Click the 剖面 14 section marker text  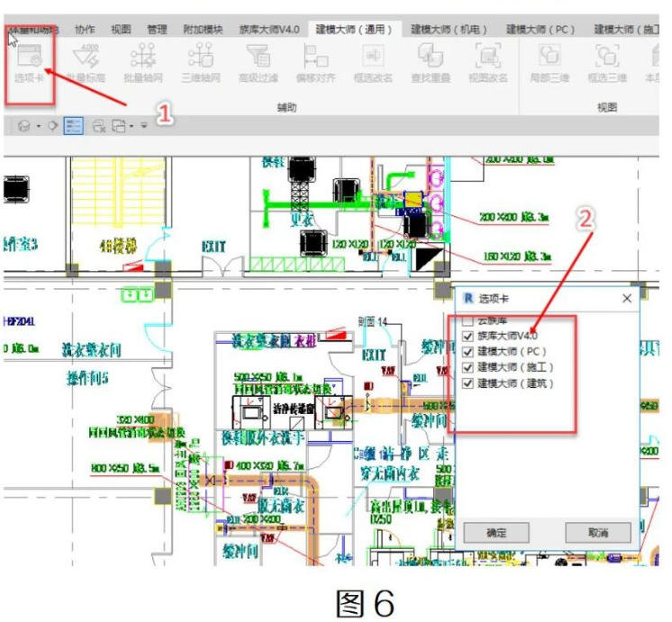[372, 321]
